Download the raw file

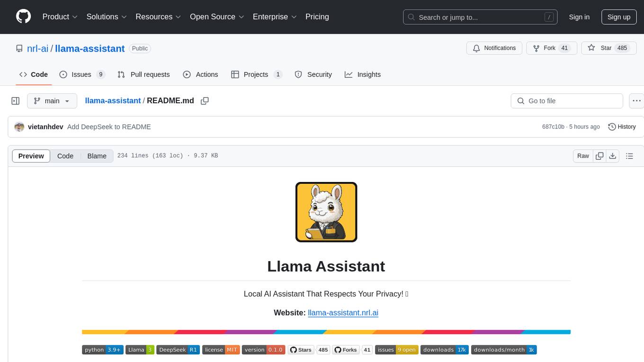coord(612,156)
